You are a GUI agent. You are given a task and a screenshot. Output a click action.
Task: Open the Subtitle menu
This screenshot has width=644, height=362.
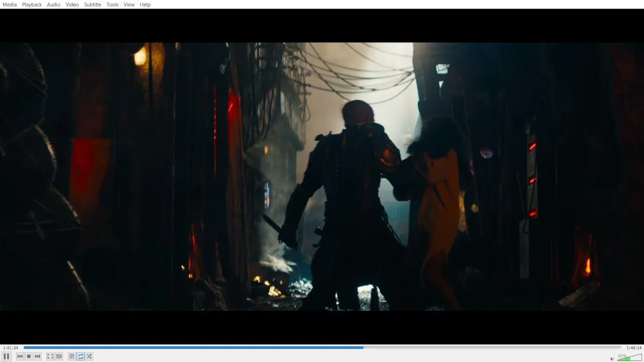(93, 5)
